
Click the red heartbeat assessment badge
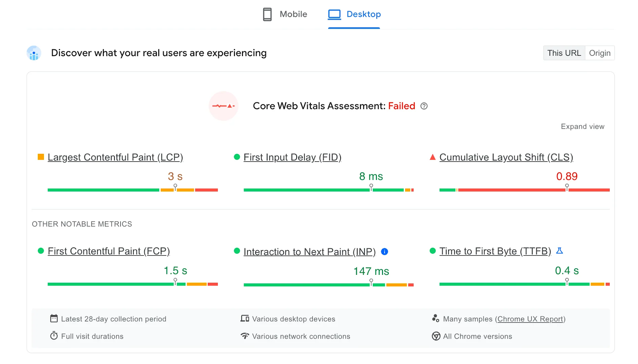[223, 106]
